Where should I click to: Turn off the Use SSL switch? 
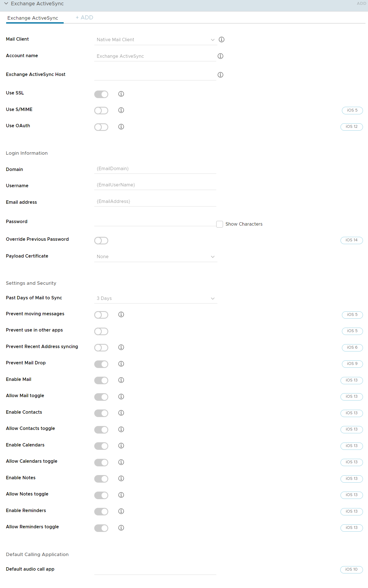101,94
